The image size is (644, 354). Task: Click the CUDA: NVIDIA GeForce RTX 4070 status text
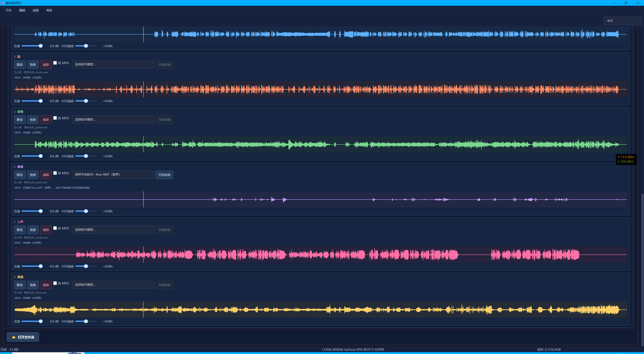coord(353,349)
